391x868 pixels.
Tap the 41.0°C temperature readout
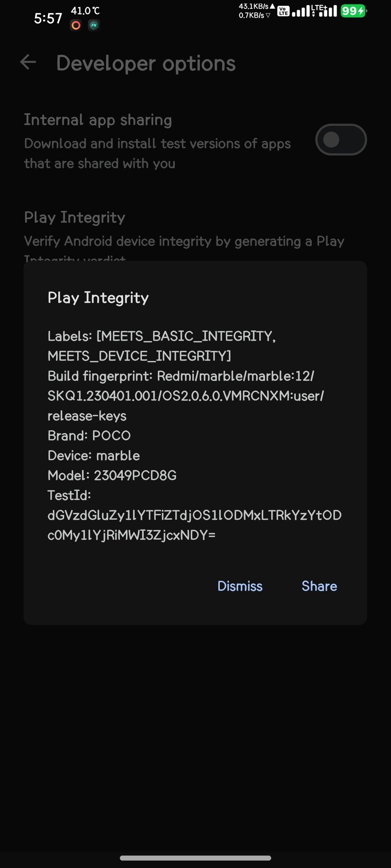point(85,11)
